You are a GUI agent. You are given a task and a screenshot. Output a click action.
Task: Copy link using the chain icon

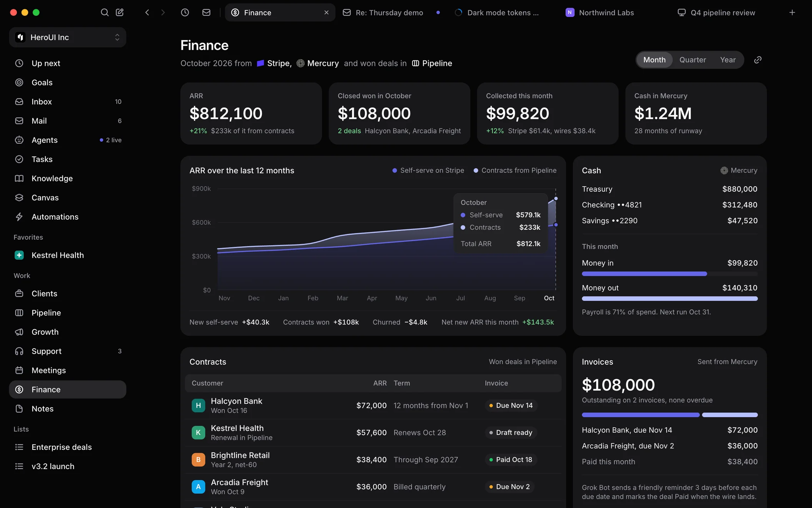coord(758,60)
